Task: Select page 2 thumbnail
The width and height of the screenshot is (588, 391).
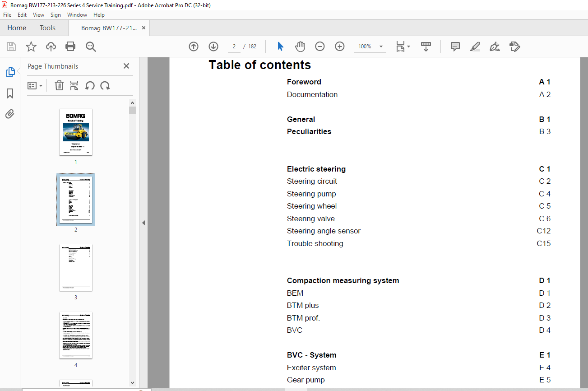Action: pyautogui.click(x=76, y=200)
